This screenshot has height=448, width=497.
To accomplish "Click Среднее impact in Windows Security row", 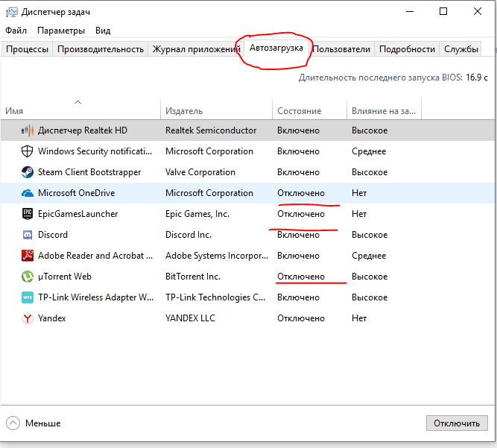I will 369,151.
